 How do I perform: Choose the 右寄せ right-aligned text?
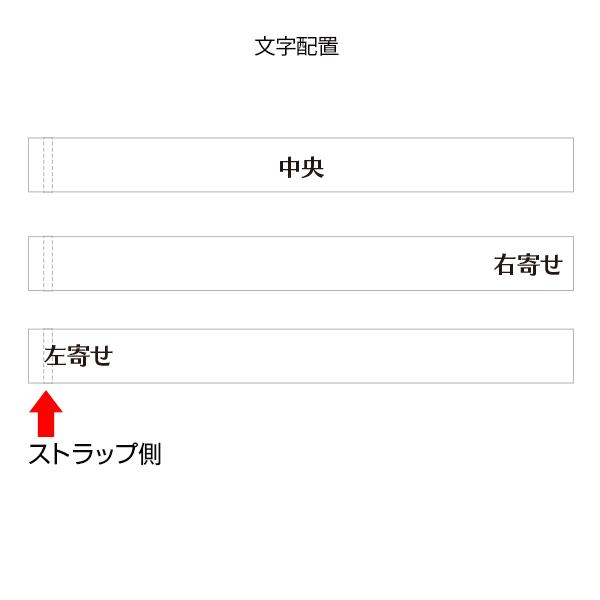click(x=528, y=265)
